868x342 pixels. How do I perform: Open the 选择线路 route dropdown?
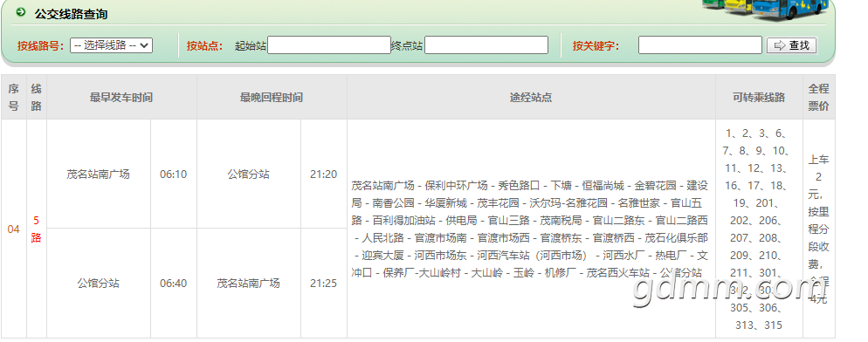(x=111, y=45)
